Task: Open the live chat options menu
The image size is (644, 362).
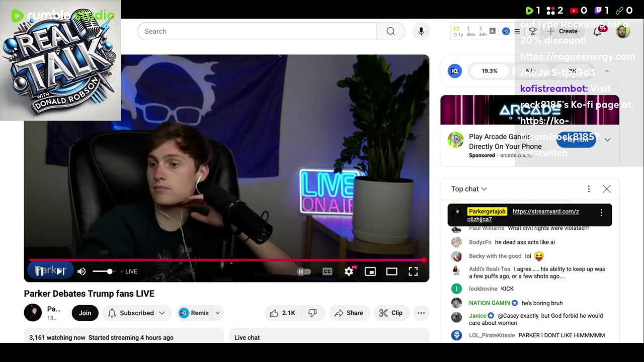Action: (589, 189)
